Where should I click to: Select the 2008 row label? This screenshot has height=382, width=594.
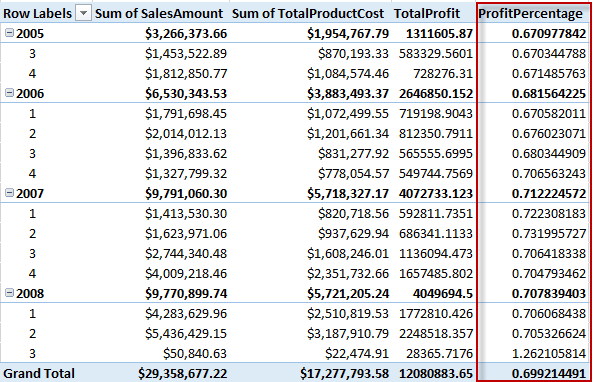[x=30, y=294]
